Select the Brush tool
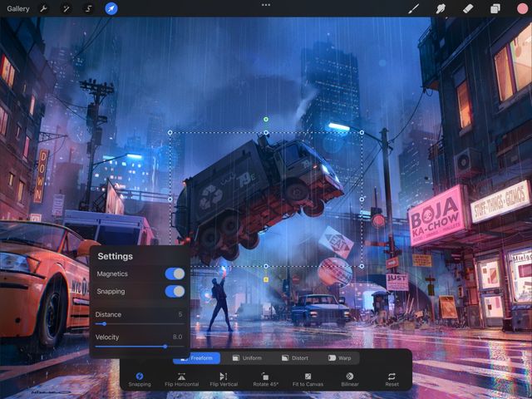532x399 pixels. click(413, 9)
